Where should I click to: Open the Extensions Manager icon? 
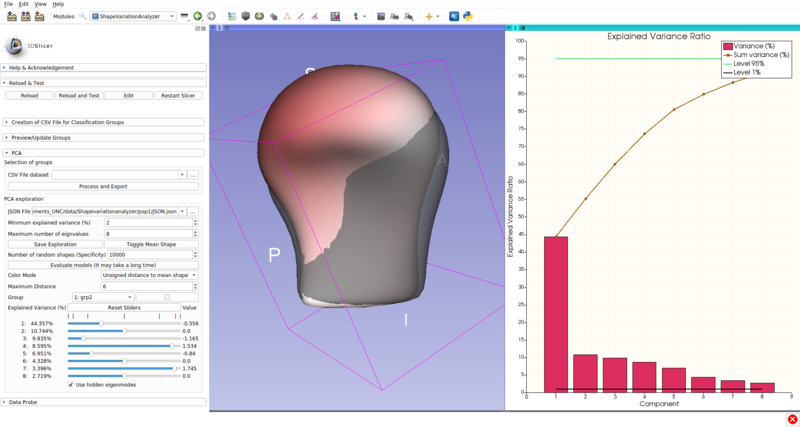click(454, 16)
